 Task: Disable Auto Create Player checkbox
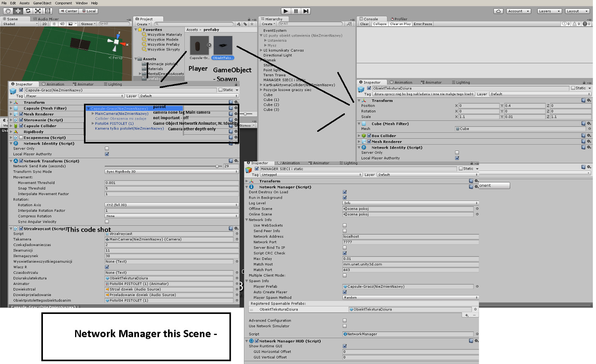(x=345, y=292)
